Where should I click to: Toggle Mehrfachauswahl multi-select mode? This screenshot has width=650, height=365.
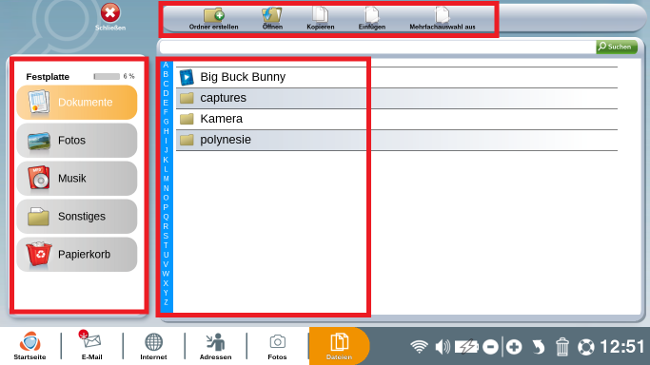click(442, 19)
